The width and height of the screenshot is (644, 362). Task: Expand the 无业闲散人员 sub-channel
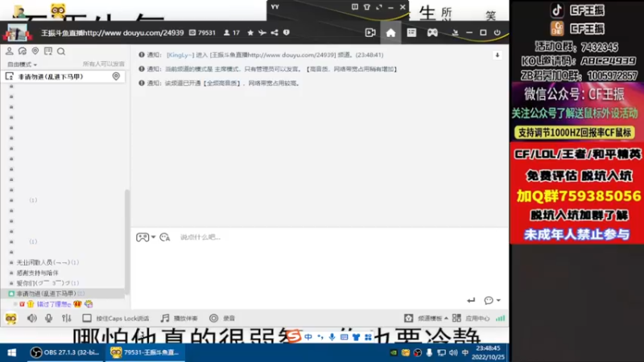point(11,262)
